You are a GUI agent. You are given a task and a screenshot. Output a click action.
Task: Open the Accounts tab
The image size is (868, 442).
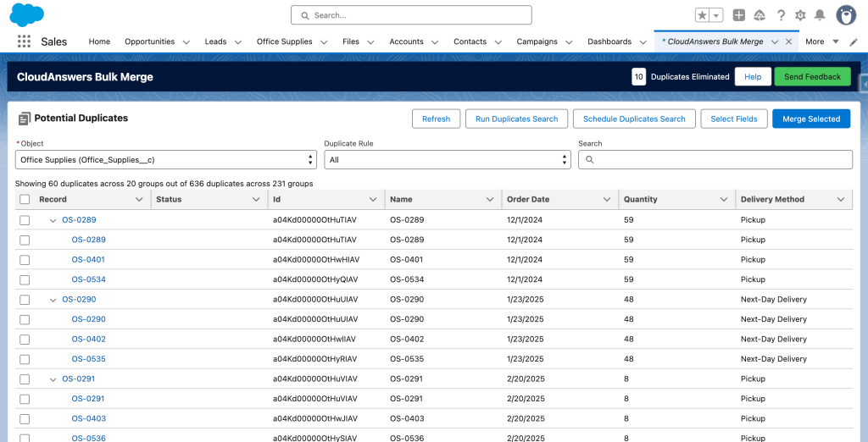coord(406,41)
